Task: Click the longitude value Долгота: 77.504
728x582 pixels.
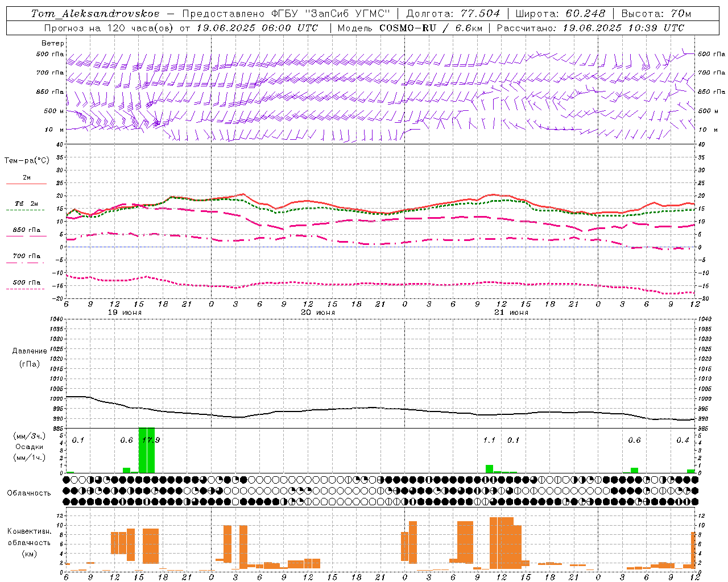Action: [453, 14]
